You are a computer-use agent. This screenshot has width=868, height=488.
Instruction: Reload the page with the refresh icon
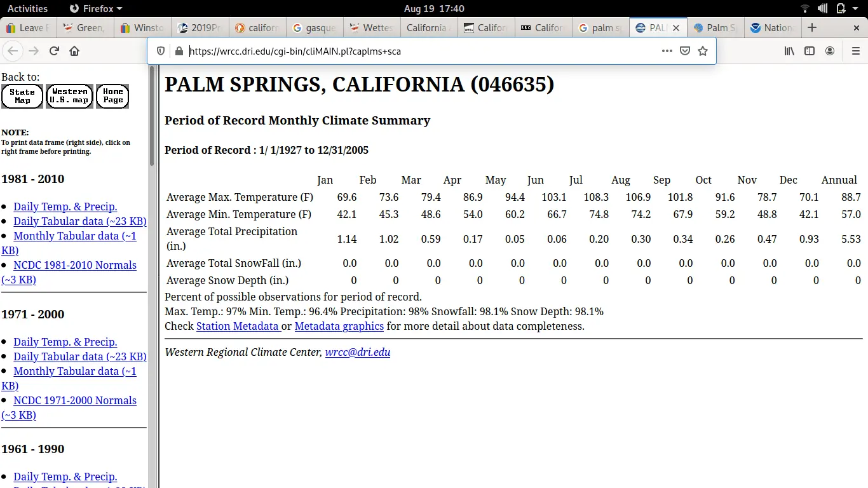point(54,51)
